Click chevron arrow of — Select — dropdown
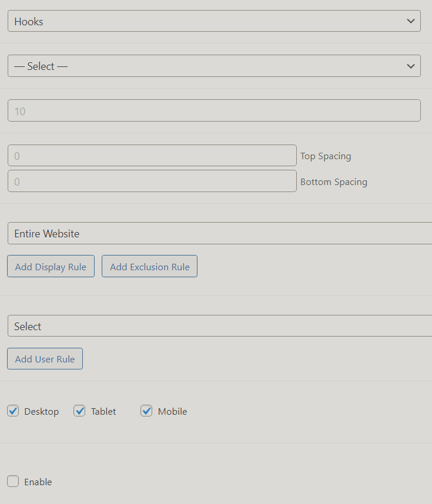The width and height of the screenshot is (432, 504). 410,66
